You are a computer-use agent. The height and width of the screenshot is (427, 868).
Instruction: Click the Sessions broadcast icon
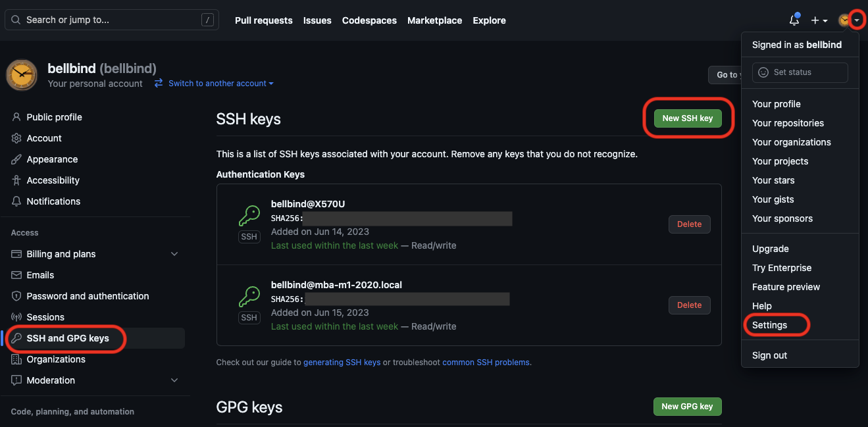click(x=16, y=317)
